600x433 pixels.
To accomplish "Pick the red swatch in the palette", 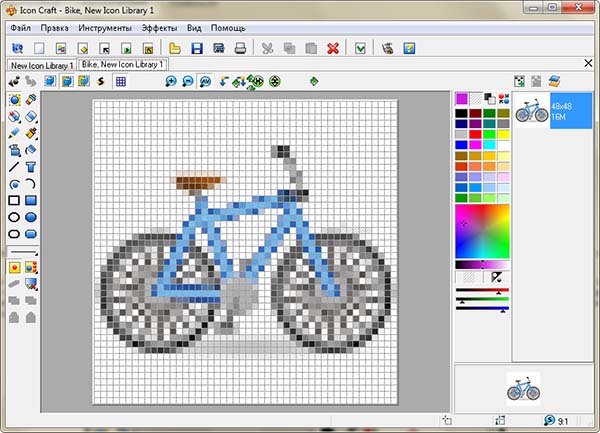I will [476, 134].
